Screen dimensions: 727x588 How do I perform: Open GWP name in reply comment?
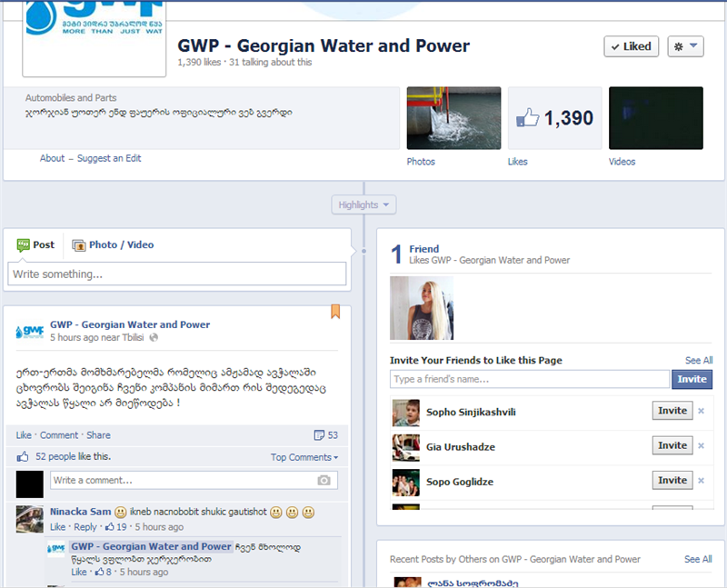pos(151,546)
